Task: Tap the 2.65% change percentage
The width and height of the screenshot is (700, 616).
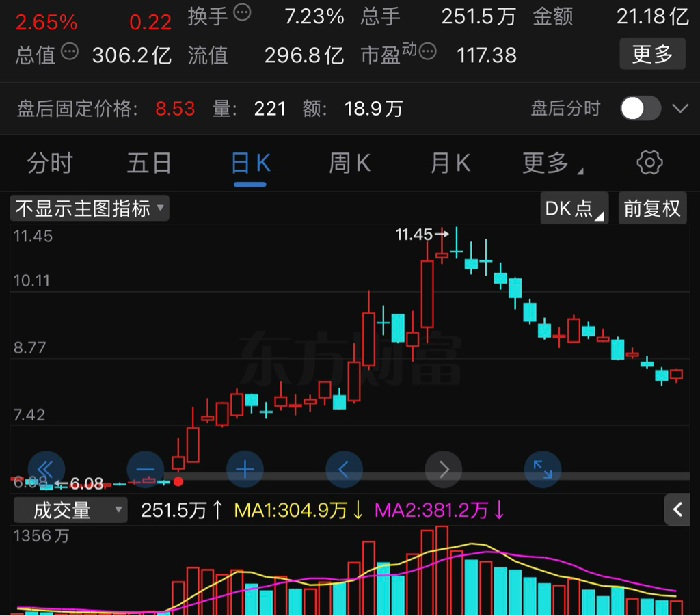Action: [x=46, y=23]
